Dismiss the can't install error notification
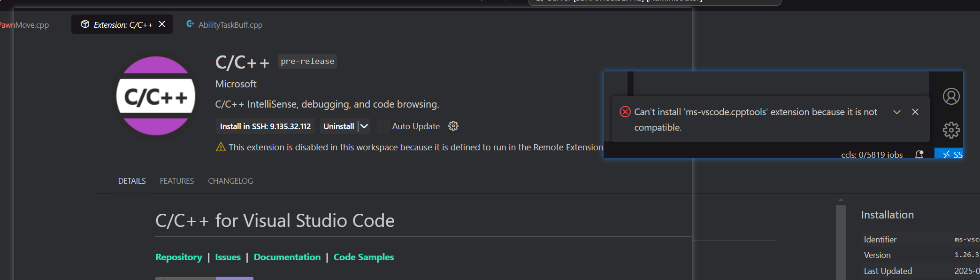 915,112
